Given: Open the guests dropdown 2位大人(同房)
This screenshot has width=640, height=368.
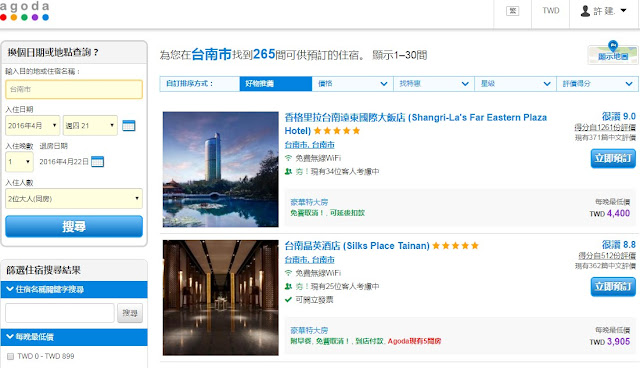Looking at the screenshot, I should pos(74,199).
